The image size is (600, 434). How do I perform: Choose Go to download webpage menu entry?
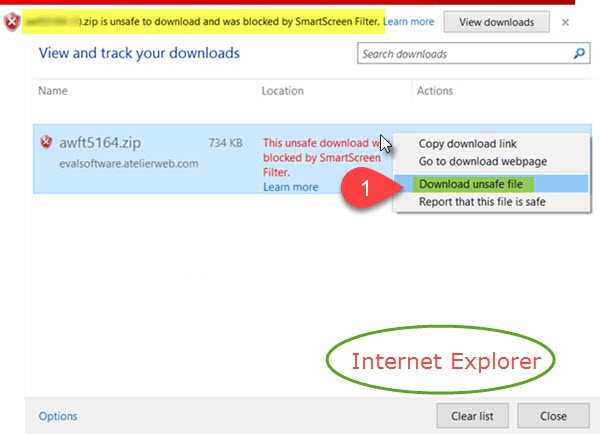(483, 162)
